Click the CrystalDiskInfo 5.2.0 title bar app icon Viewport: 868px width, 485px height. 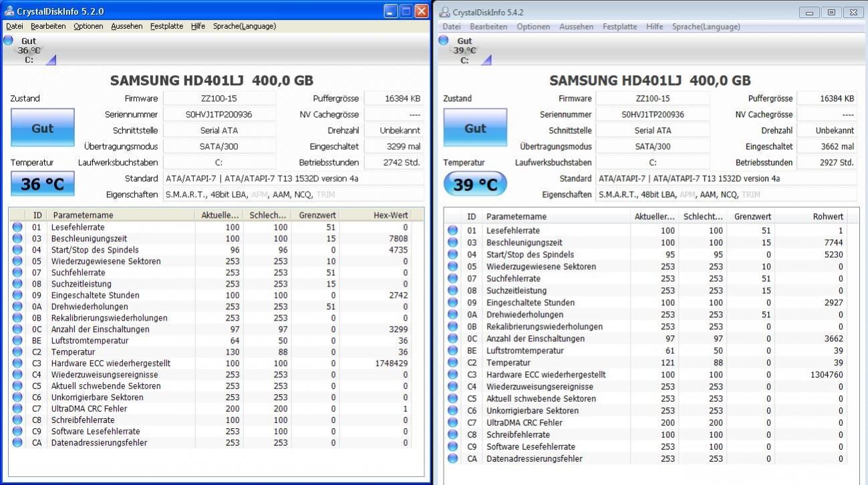pos(9,11)
